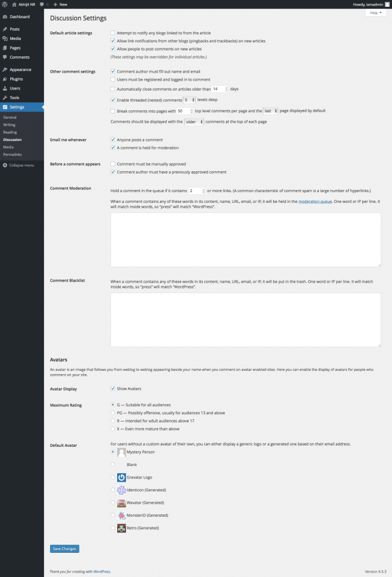Open the Tools wrench icon
Image resolution: width=392 pixels, height=577 pixels.
coord(5,97)
